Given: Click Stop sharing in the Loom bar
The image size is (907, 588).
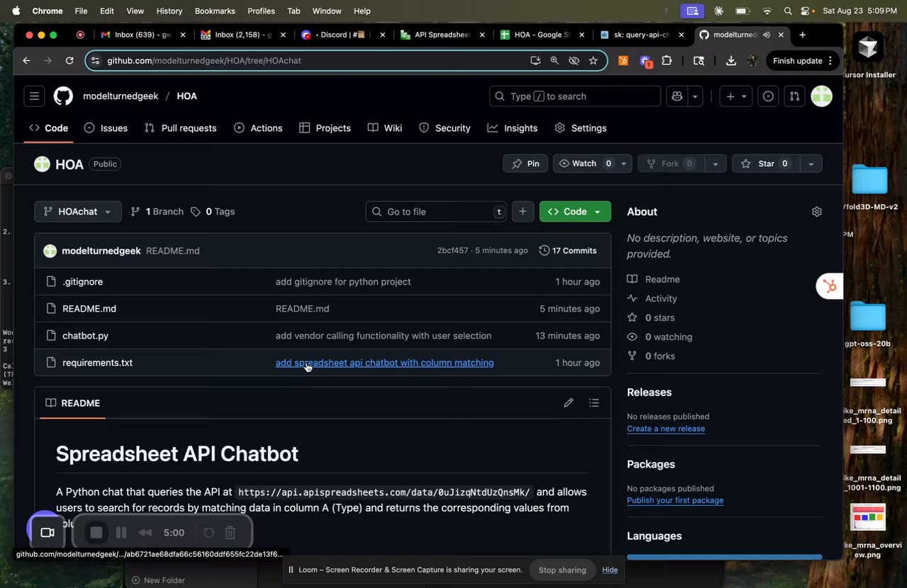Looking at the screenshot, I should (x=562, y=570).
